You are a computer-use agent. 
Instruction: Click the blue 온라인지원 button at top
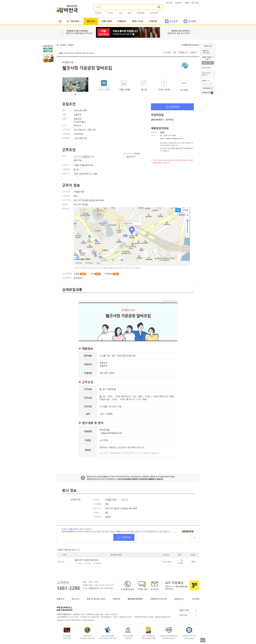tap(172, 107)
